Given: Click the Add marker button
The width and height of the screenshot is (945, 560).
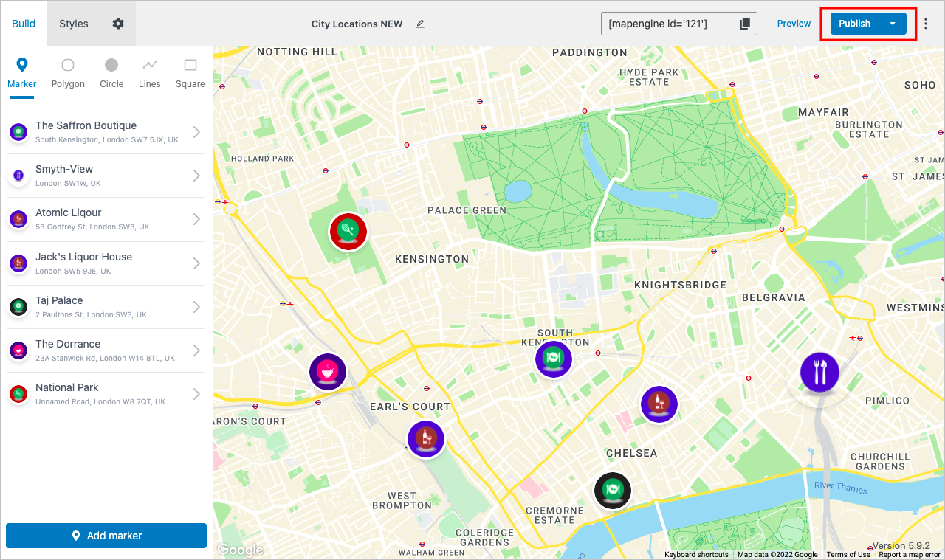Looking at the screenshot, I should [x=106, y=536].
